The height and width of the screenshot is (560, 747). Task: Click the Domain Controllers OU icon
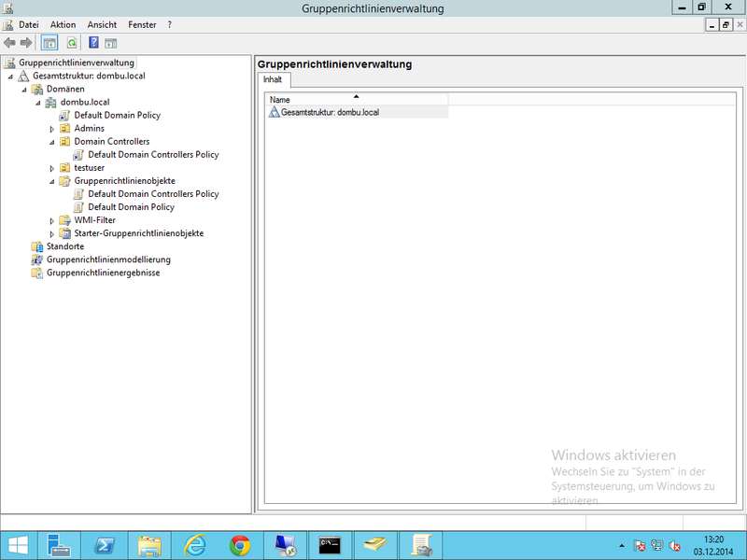coord(64,142)
